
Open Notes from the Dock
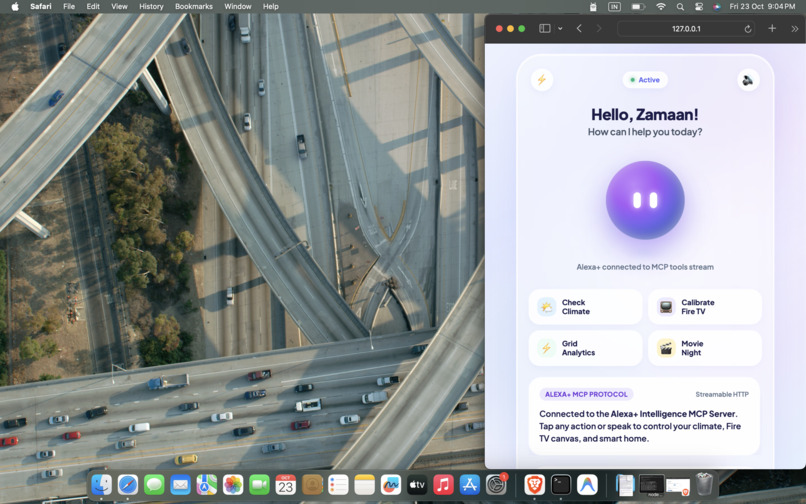(364, 484)
